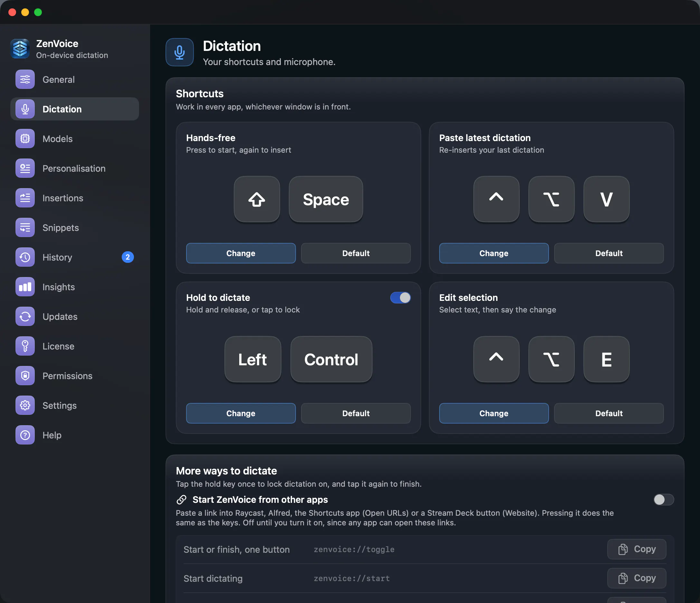Screen dimensions: 700x603
Task: Click the link icon beside Start ZenVoice
Action: (x=181, y=500)
